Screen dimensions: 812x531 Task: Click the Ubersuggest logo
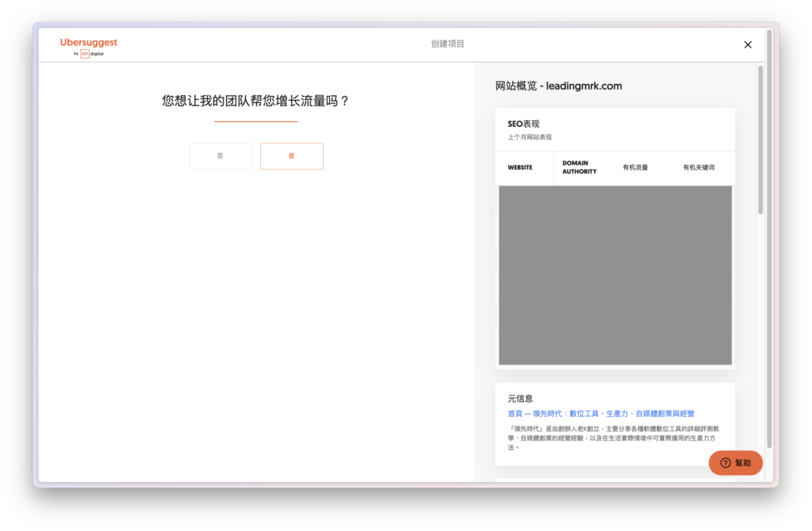pyautogui.click(x=89, y=47)
